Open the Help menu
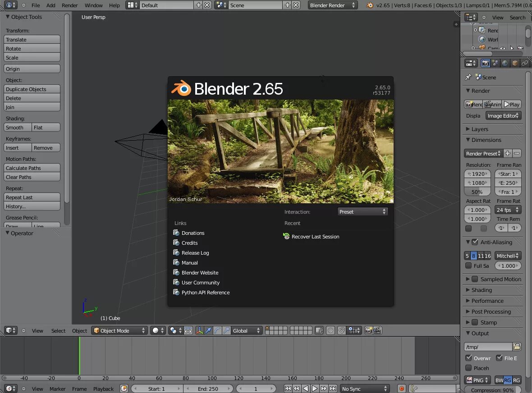Viewport: 532px width, 393px height. [x=115, y=5]
